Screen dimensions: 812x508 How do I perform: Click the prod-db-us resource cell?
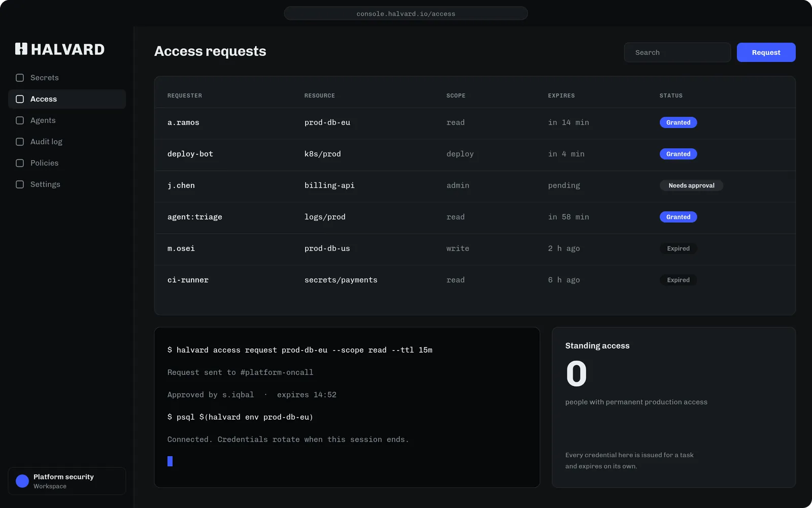click(327, 248)
